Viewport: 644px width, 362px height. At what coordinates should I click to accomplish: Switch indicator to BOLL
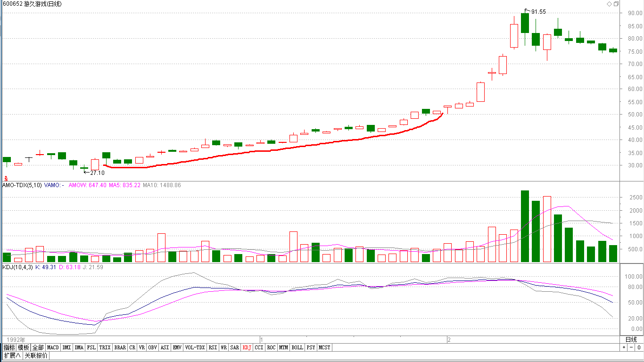[x=297, y=347]
